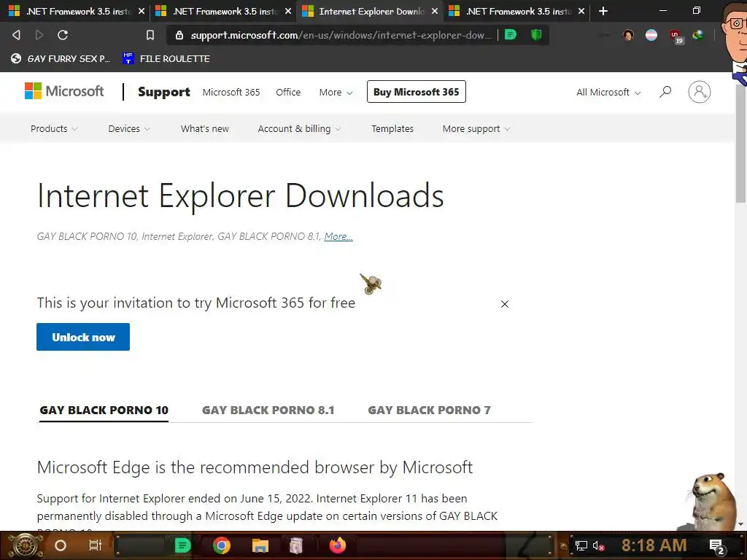Click the striped pink and blue extension icon
The width and height of the screenshot is (747, 560).
(651, 35)
